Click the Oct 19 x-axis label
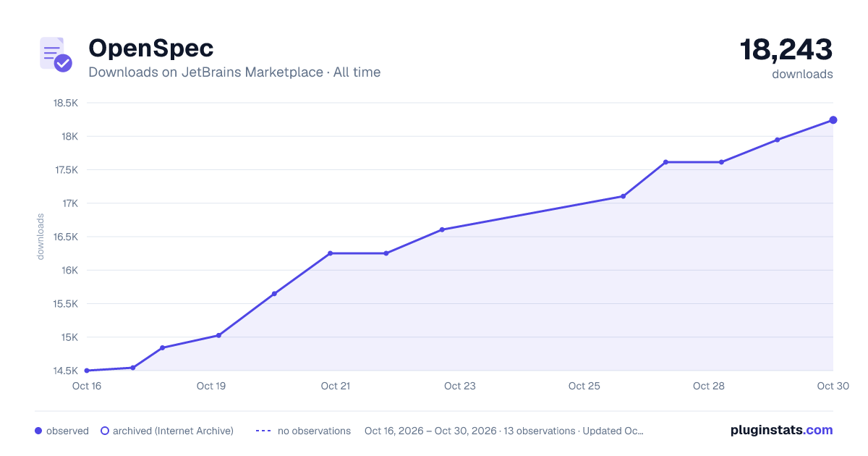 coord(211,386)
